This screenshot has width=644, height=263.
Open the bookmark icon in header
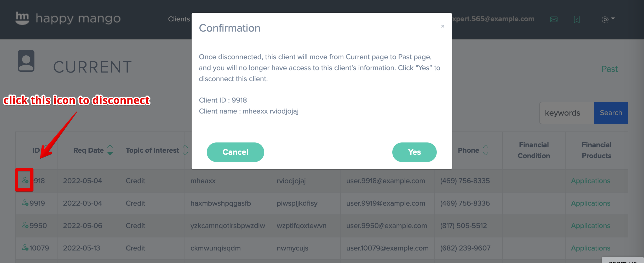click(x=577, y=19)
